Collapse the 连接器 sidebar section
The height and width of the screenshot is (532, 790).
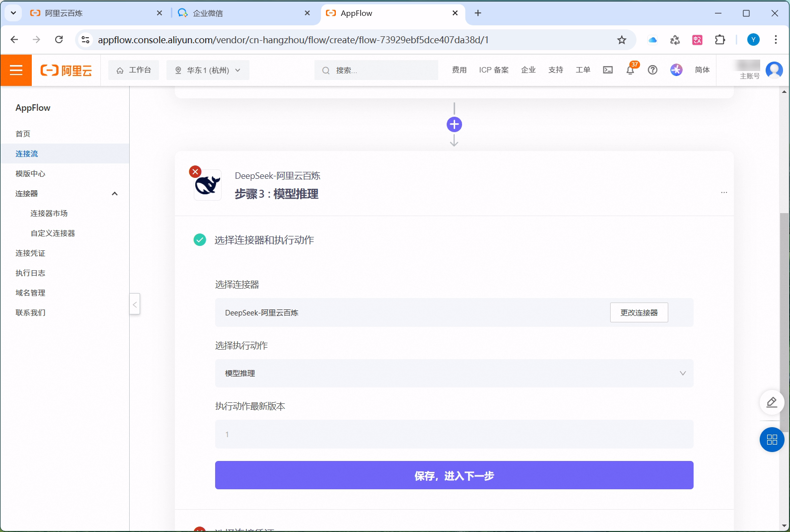point(115,194)
